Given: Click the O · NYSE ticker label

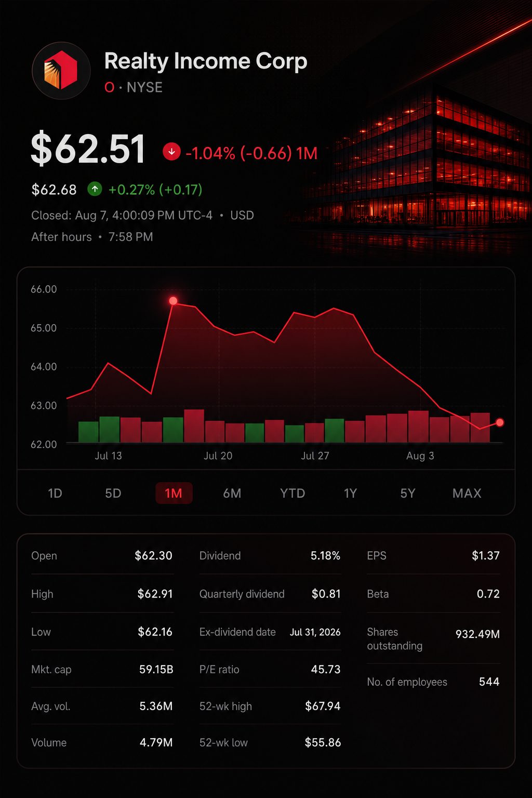Looking at the screenshot, I should click(134, 87).
